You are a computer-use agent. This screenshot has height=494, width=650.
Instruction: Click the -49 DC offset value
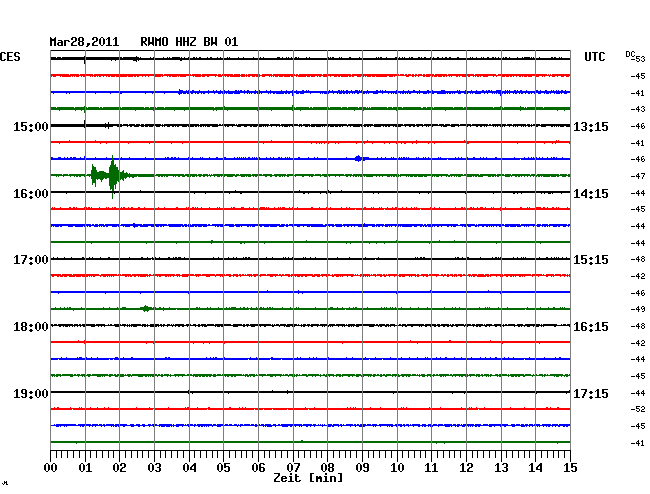[x=638, y=309]
